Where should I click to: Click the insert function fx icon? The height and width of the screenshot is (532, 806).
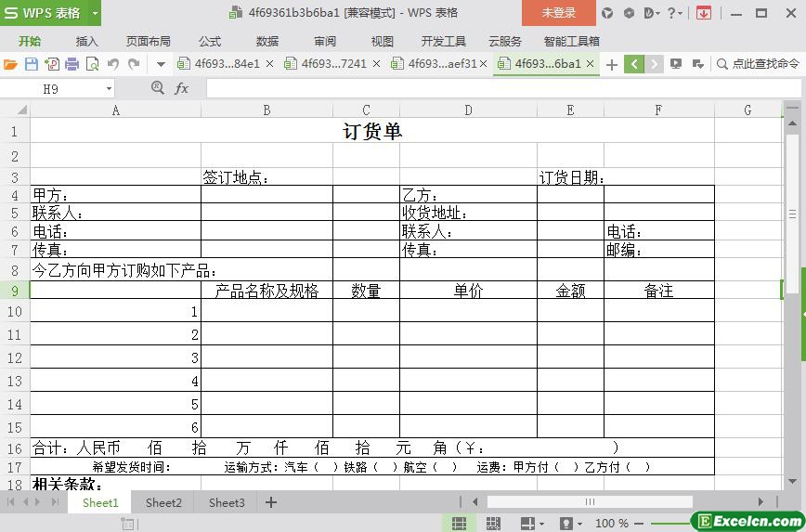tap(181, 88)
